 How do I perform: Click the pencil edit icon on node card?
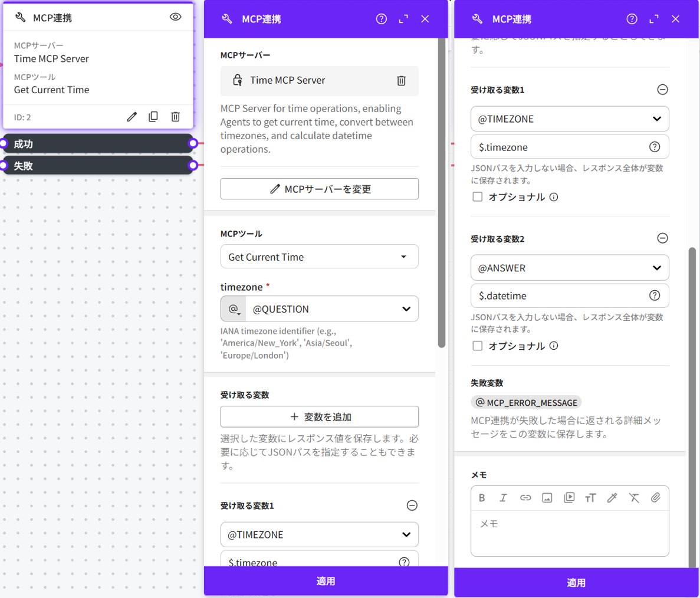[x=132, y=117]
